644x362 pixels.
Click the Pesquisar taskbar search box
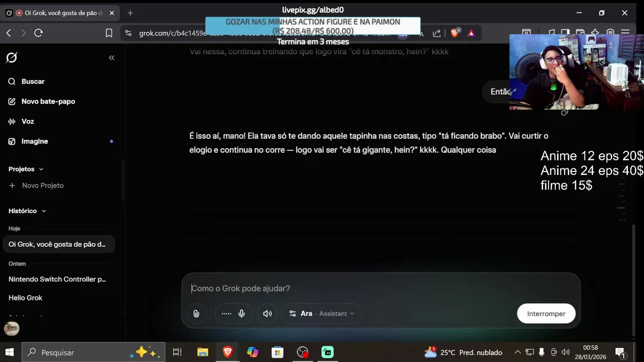94,352
